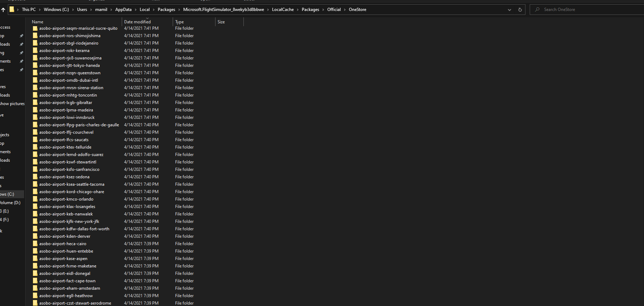This screenshot has width=644, height=306.
Task: Sort files by Date modified column
Action: (x=137, y=22)
